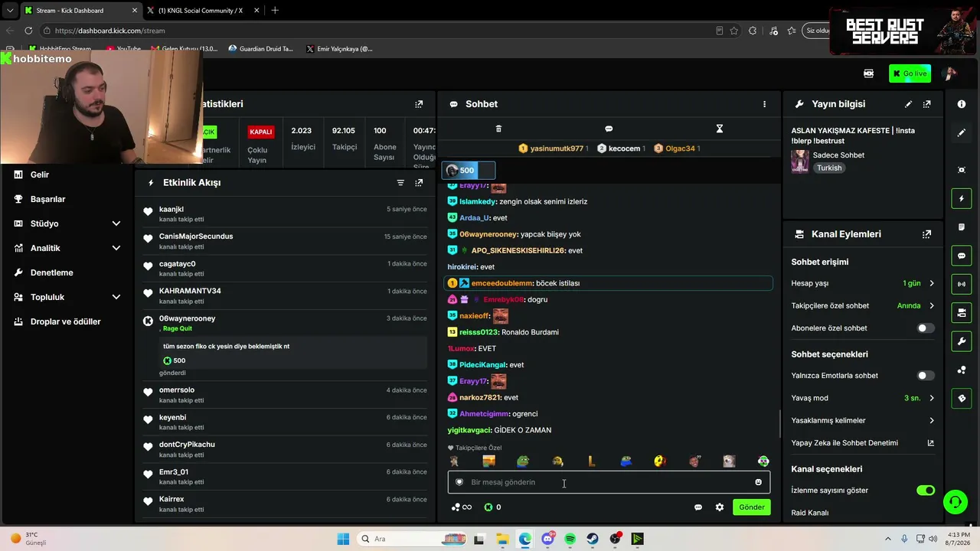Open the green support headset button
980x551 pixels.
pyautogui.click(x=955, y=502)
